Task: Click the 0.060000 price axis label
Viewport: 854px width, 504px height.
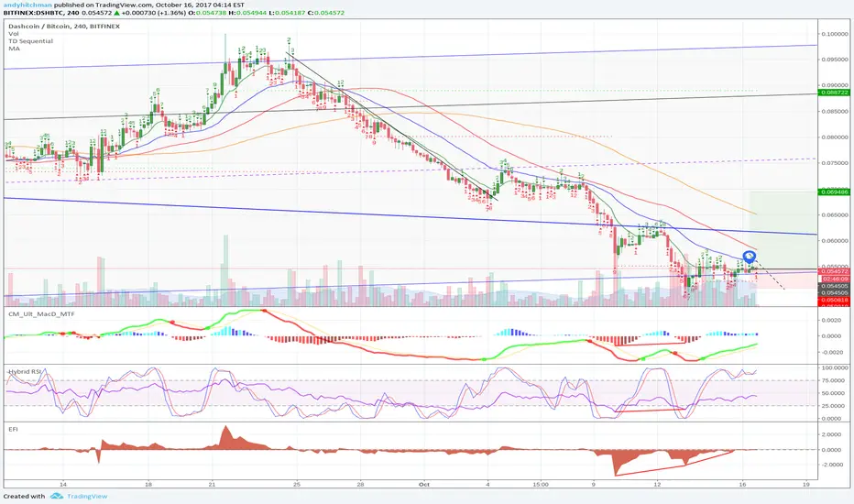Action: (x=835, y=241)
